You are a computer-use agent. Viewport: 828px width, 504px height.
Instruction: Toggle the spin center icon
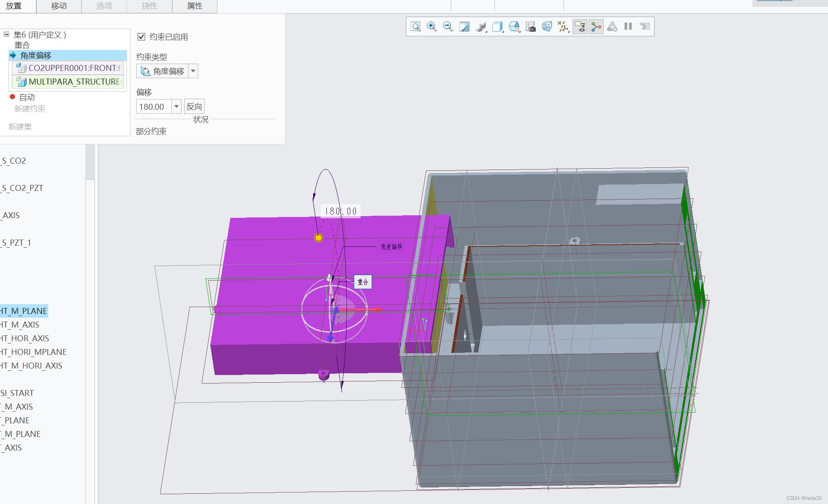[596, 26]
